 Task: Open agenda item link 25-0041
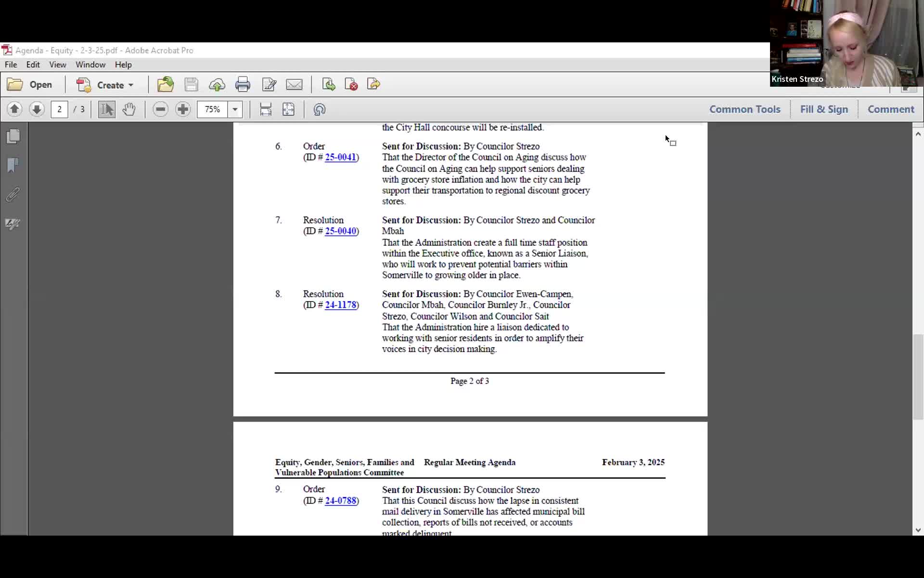click(340, 157)
